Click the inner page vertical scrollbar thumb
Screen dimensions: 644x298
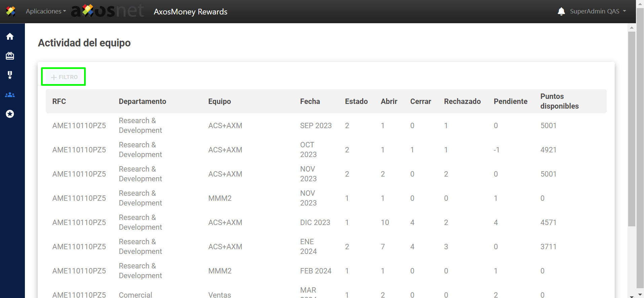click(x=631, y=128)
